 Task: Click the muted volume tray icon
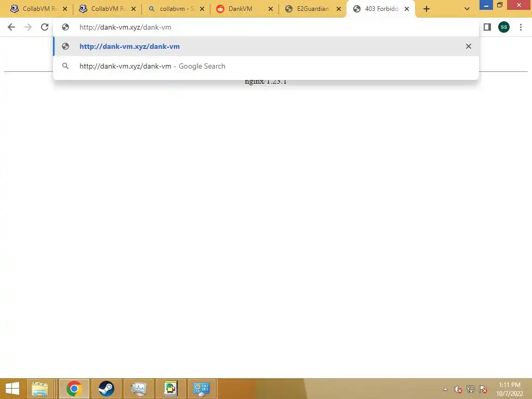click(458, 389)
